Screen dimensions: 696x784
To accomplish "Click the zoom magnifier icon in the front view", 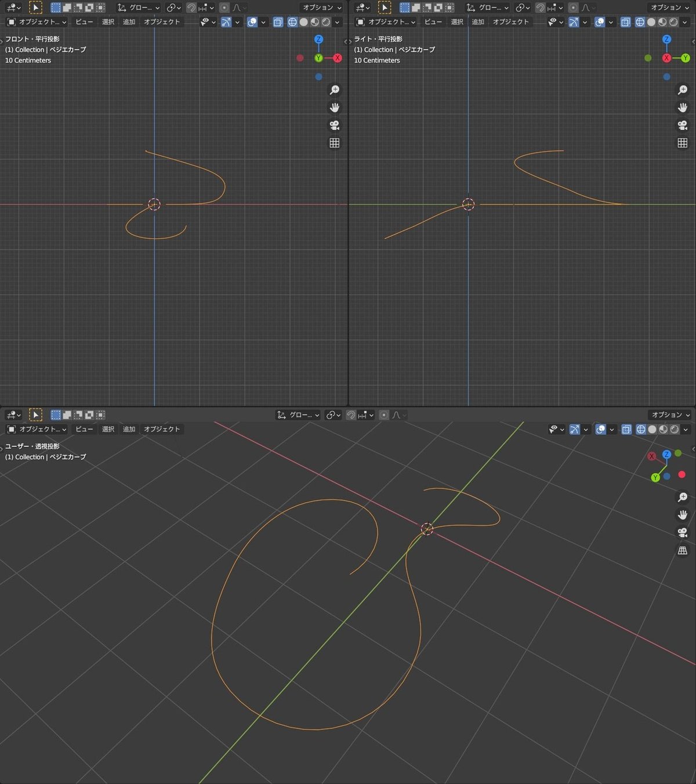I will 335,90.
